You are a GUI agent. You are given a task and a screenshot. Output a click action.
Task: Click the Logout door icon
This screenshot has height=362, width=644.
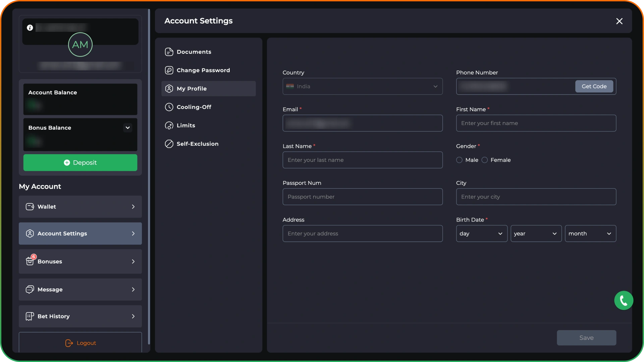point(69,343)
